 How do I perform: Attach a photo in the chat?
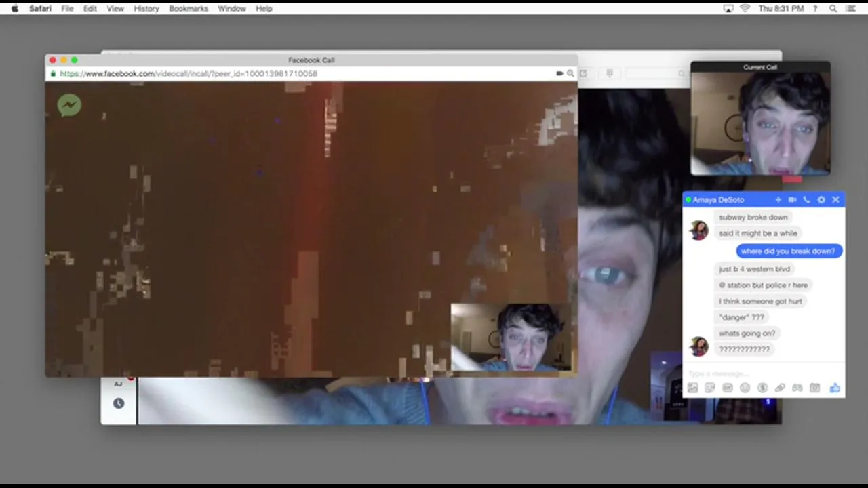click(692, 388)
